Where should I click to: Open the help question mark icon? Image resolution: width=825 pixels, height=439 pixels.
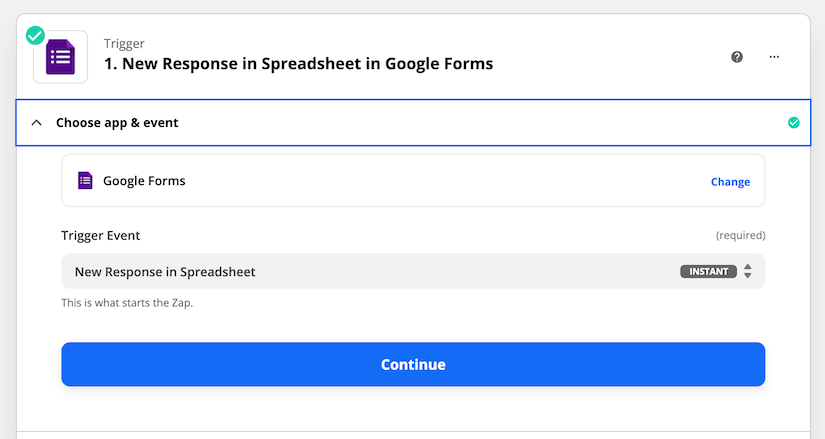point(737,57)
